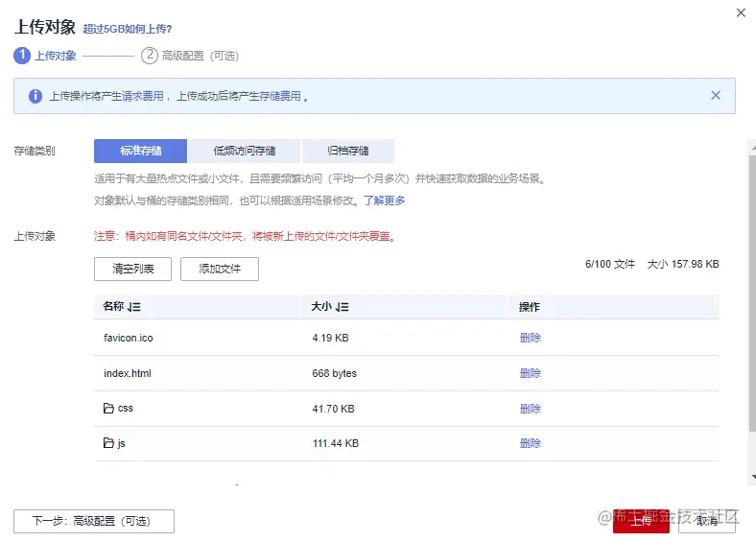Select 低频访问存储 storage class
Image resolution: width=756 pixels, height=542 pixels.
244,151
